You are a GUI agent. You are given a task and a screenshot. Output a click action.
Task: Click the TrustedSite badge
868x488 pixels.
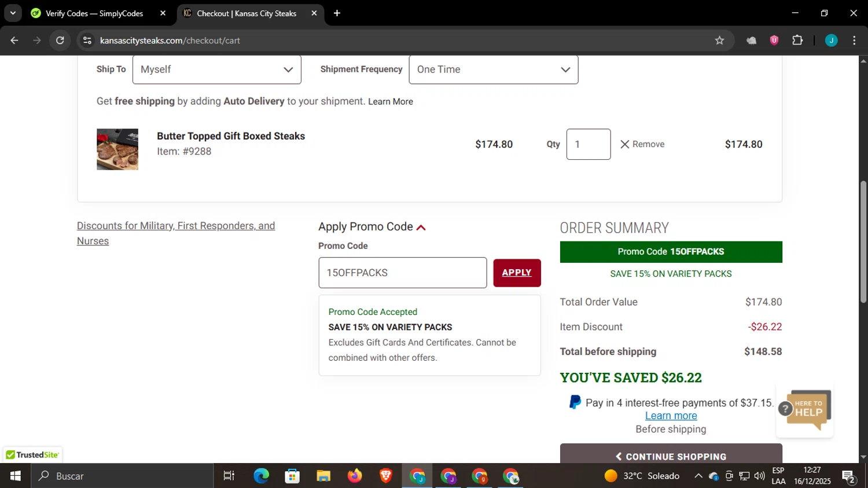(32, 455)
